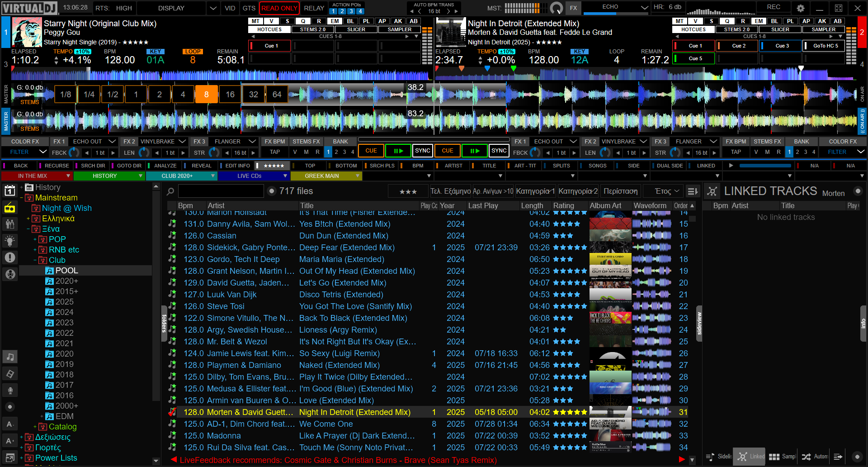Click the file search input field
The image size is (868, 467).
pyautogui.click(x=221, y=191)
